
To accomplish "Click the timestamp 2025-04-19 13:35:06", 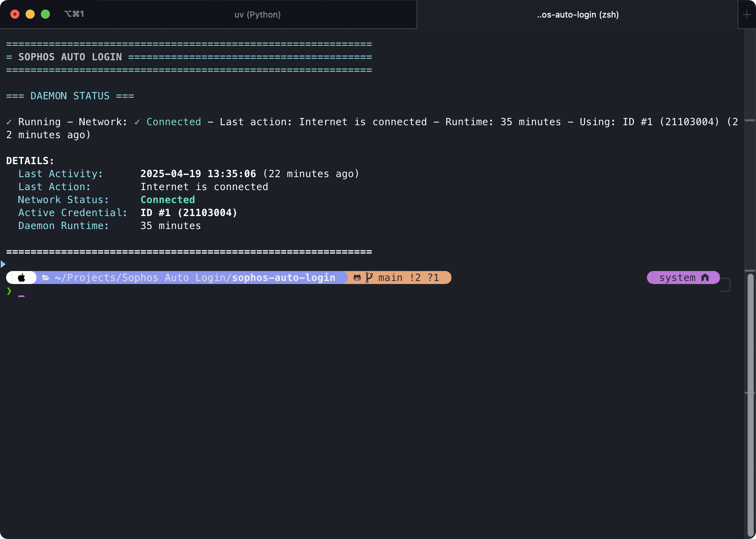I will pos(198,174).
